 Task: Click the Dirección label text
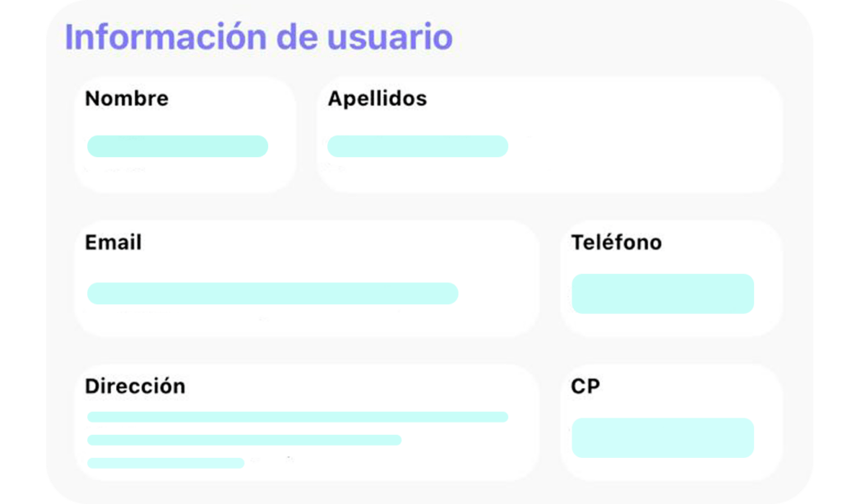[135, 386]
